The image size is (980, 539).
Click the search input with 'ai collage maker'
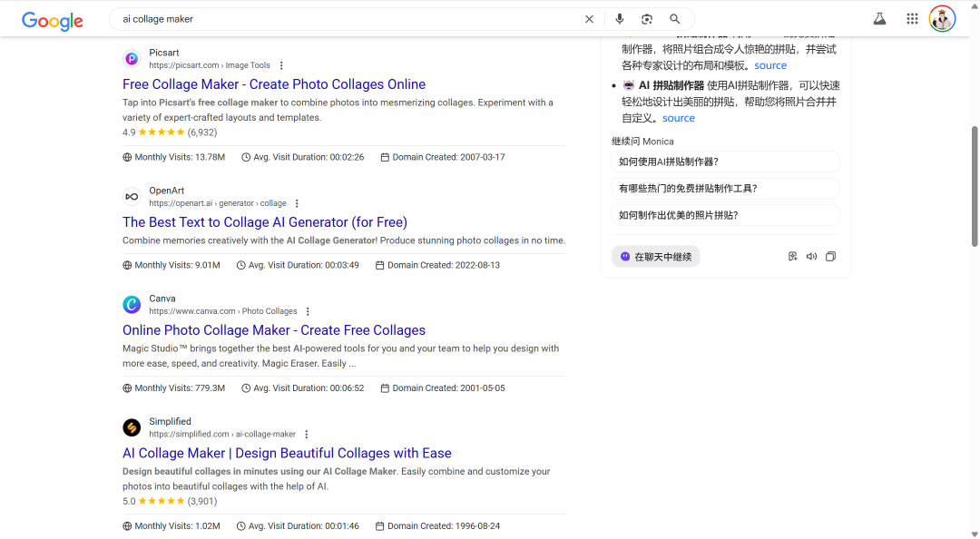pyautogui.click(x=350, y=19)
